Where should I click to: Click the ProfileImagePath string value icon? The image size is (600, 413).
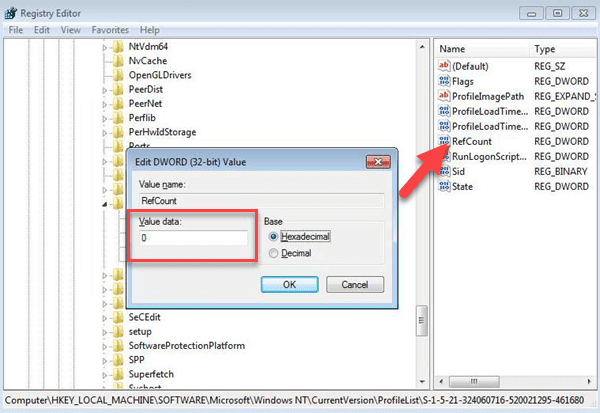coord(444,96)
